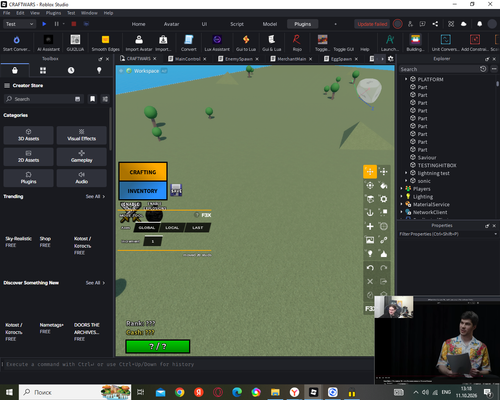Open the Toolbox Inventory grid tab
500x400 pixels.
click(43, 70)
